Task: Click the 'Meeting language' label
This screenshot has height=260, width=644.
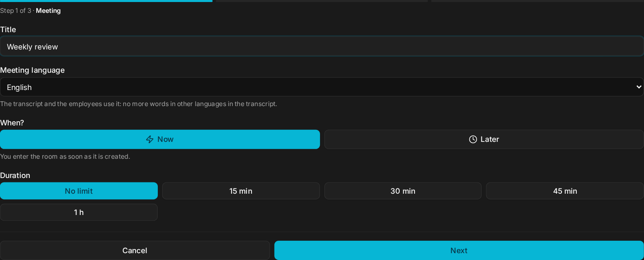Action: tap(32, 70)
